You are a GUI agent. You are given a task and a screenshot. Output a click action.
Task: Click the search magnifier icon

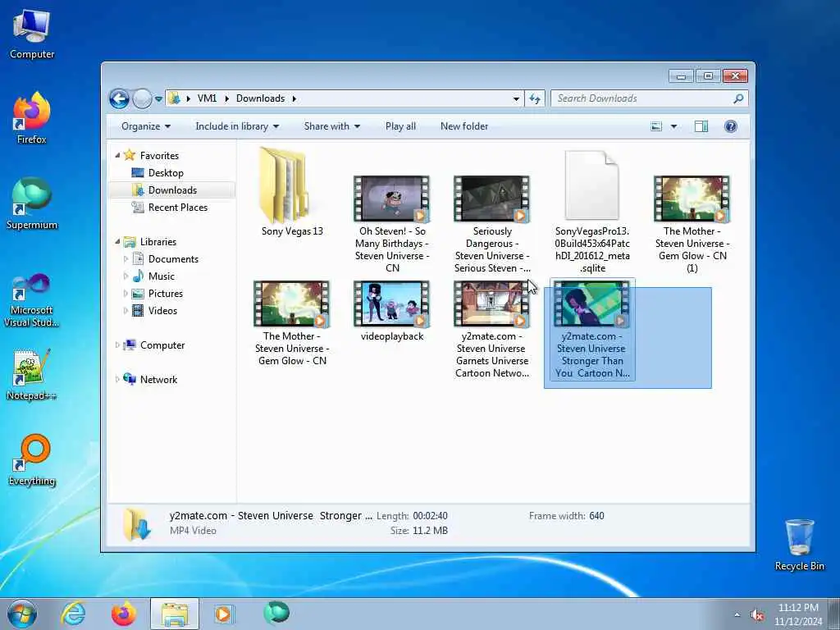[738, 98]
